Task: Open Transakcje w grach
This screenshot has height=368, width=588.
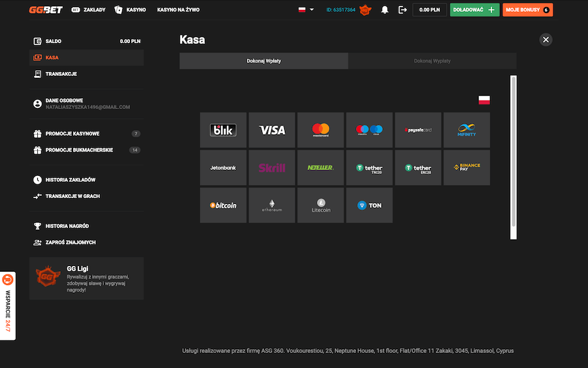Action: (87, 196)
